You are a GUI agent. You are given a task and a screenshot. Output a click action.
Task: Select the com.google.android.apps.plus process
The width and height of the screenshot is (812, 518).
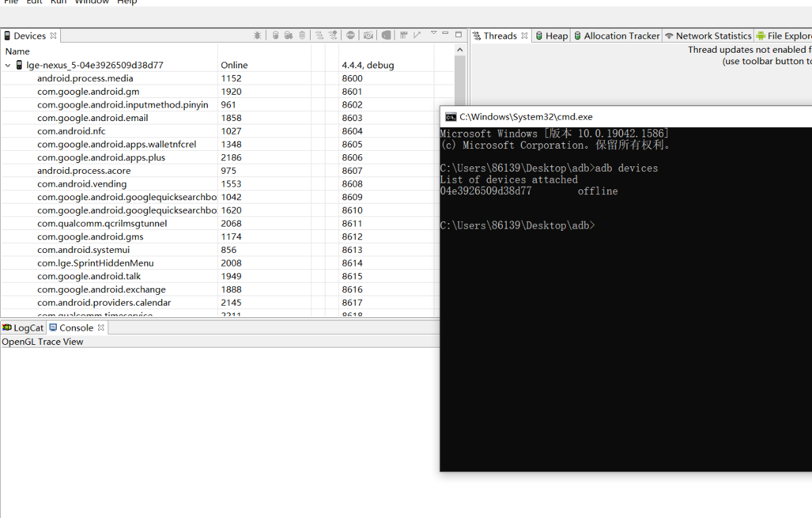(101, 158)
